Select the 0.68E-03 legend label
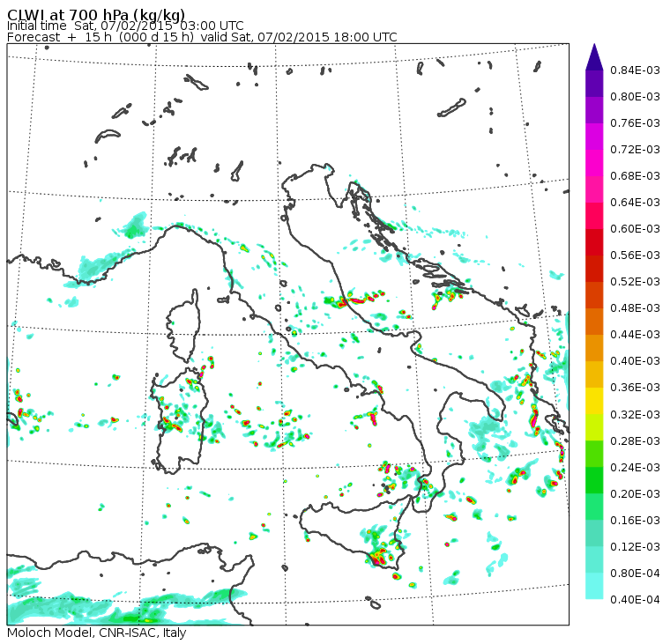This screenshot has width=670, height=644. pos(635,176)
